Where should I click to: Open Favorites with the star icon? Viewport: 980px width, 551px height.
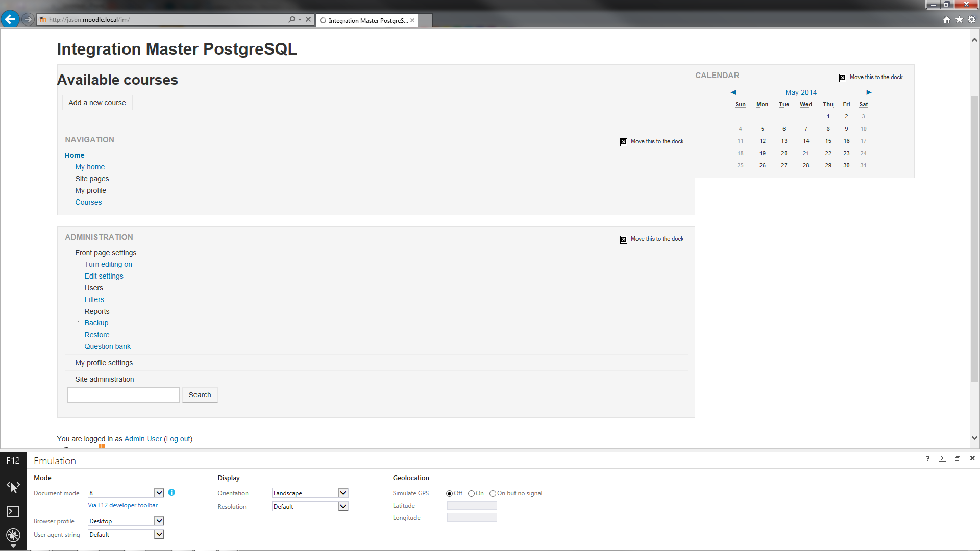point(959,19)
